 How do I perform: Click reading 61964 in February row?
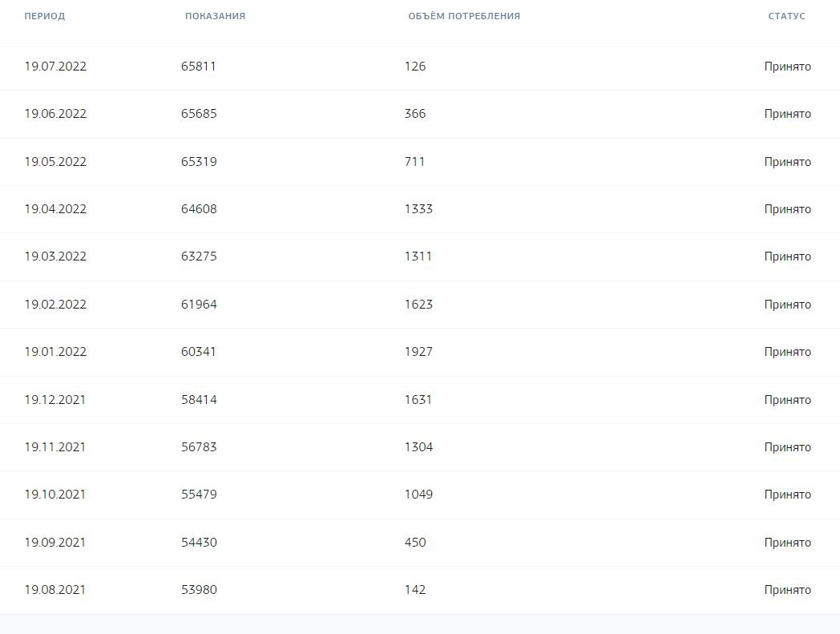(199, 305)
